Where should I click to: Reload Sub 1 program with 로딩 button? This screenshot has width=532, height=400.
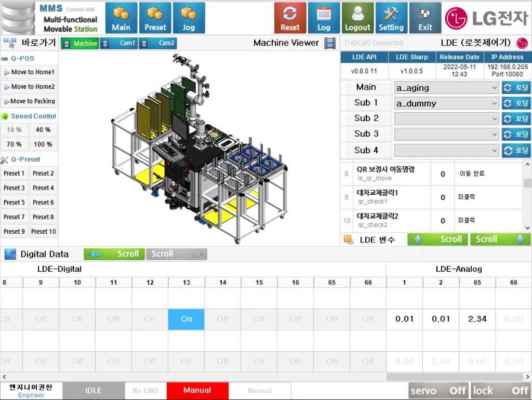pyautogui.click(x=516, y=103)
